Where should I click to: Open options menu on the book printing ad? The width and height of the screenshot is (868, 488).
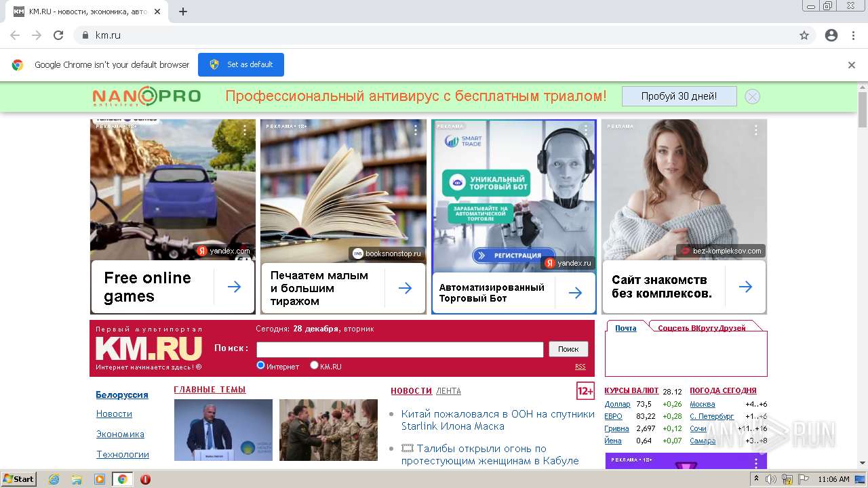(416, 130)
